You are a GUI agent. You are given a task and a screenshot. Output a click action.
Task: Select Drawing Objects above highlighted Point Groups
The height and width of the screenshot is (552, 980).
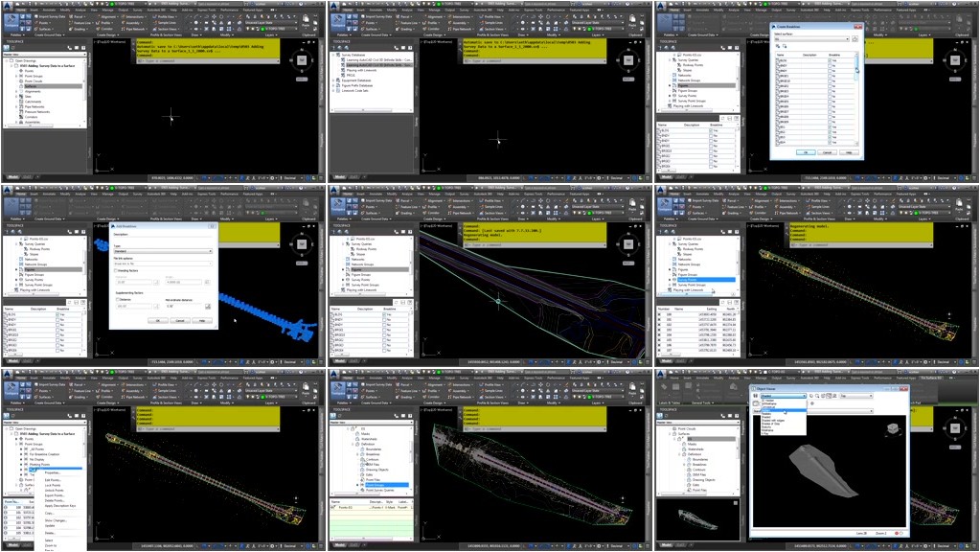376,470
